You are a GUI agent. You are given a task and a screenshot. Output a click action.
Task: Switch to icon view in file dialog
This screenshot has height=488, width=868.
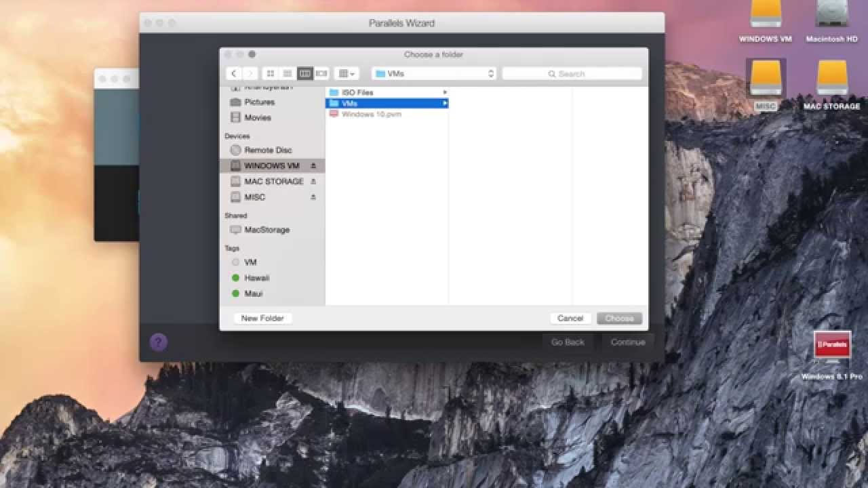point(271,73)
